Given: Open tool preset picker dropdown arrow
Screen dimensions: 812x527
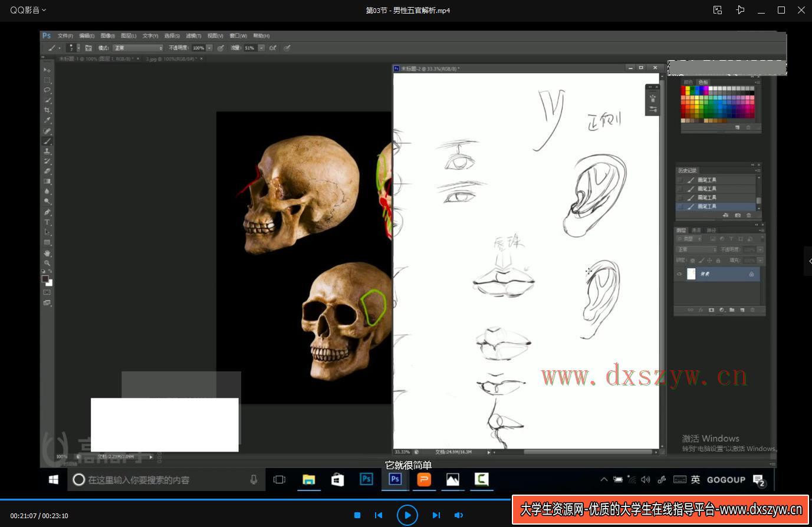Looking at the screenshot, I should pyautogui.click(x=60, y=48).
